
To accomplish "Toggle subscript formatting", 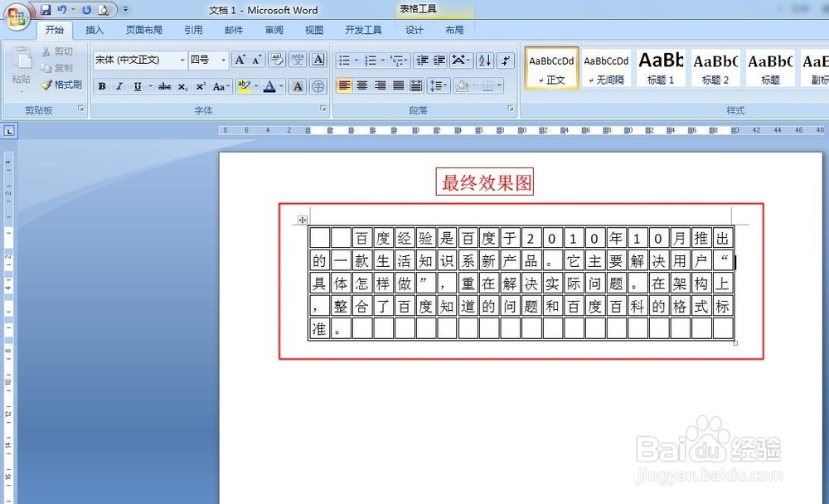I will 182,86.
